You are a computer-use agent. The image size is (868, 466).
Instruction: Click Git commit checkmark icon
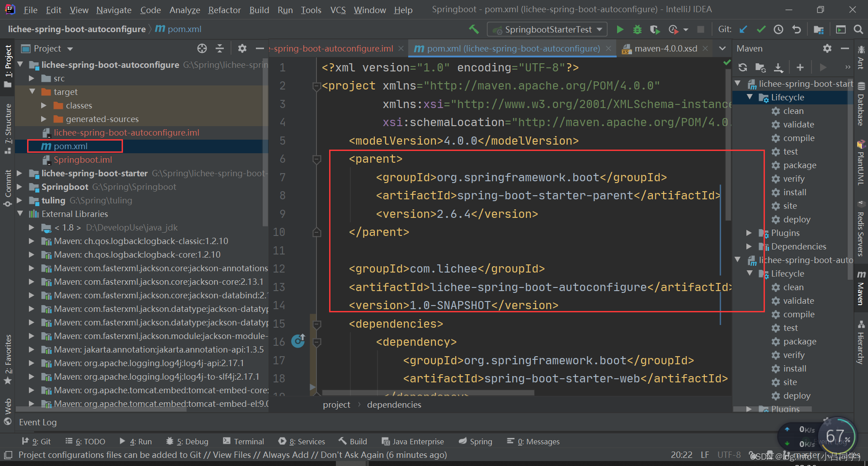[x=761, y=29]
